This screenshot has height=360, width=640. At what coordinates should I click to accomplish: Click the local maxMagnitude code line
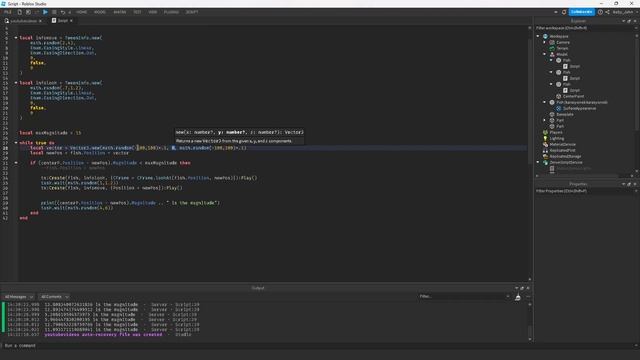pyautogui.click(x=50, y=133)
